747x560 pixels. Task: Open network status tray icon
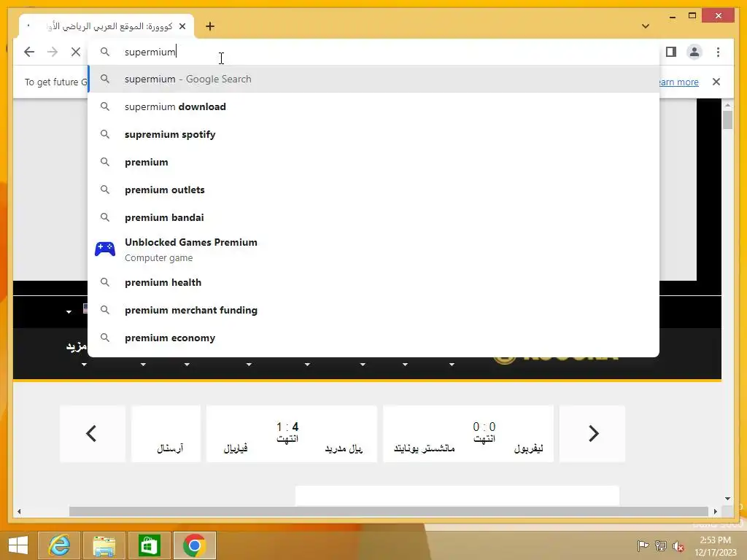coord(661,545)
